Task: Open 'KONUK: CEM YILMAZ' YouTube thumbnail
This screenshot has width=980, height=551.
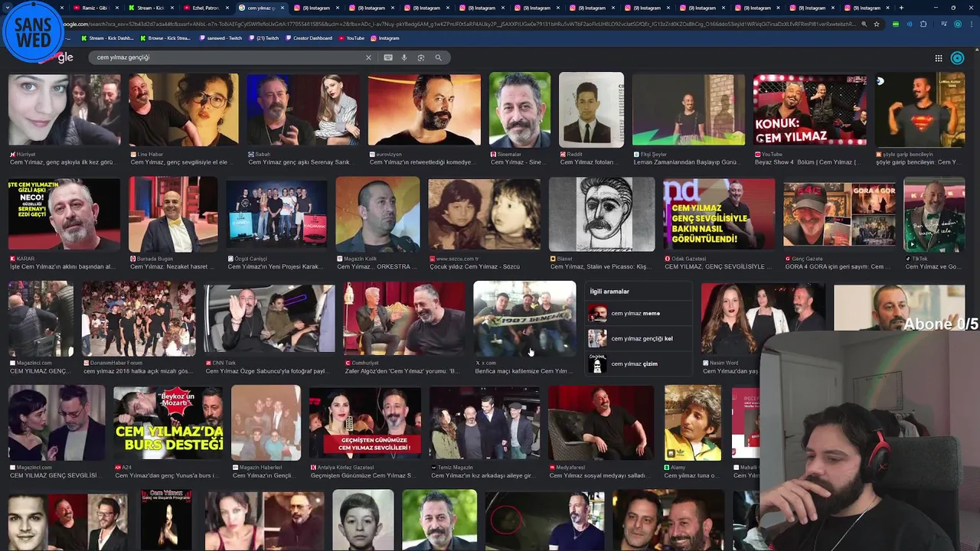Action: pos(810,109)
